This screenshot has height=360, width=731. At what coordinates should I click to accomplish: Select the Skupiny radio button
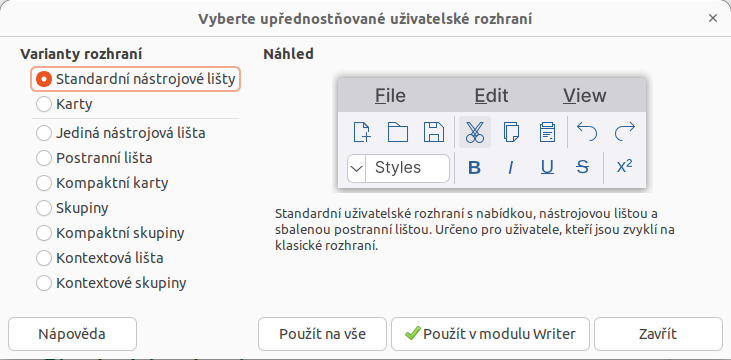tap(72, 208)
